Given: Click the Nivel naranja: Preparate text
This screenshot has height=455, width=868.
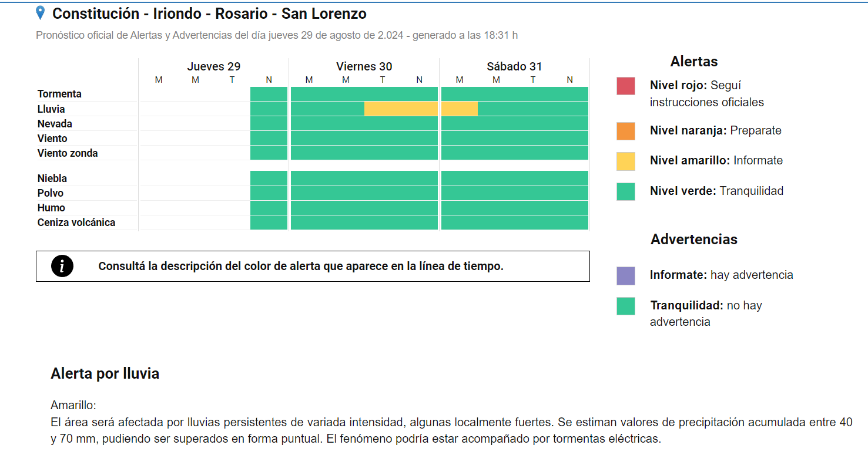Looking at the screenshot, I should tap(716, 131).
